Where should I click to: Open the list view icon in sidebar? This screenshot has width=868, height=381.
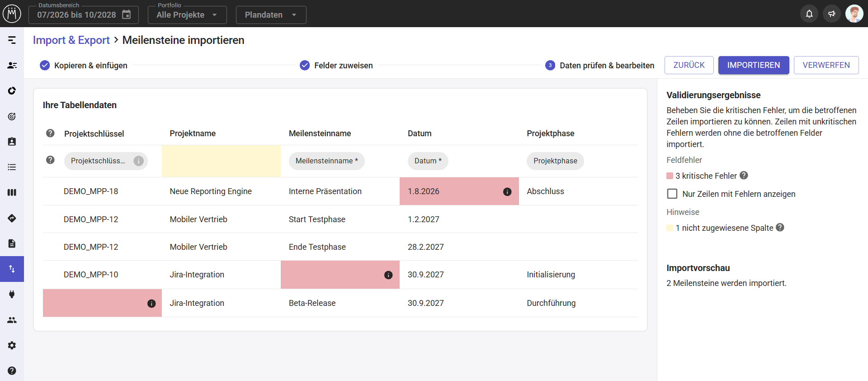(x=12, y=167)
